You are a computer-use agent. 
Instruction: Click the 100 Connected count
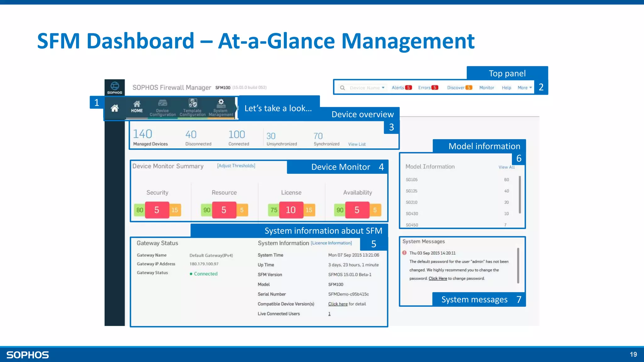point(237,134)
